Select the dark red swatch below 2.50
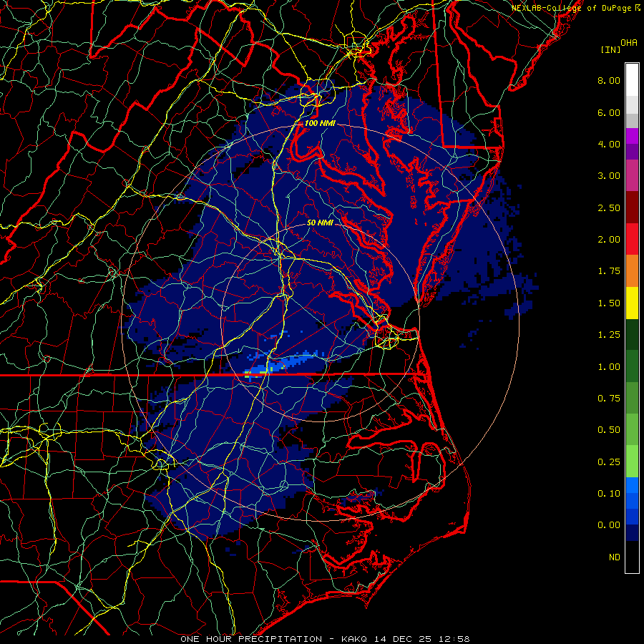Viewport: 644px width, 644px height. pyautogui.click(x=632, y=208)
